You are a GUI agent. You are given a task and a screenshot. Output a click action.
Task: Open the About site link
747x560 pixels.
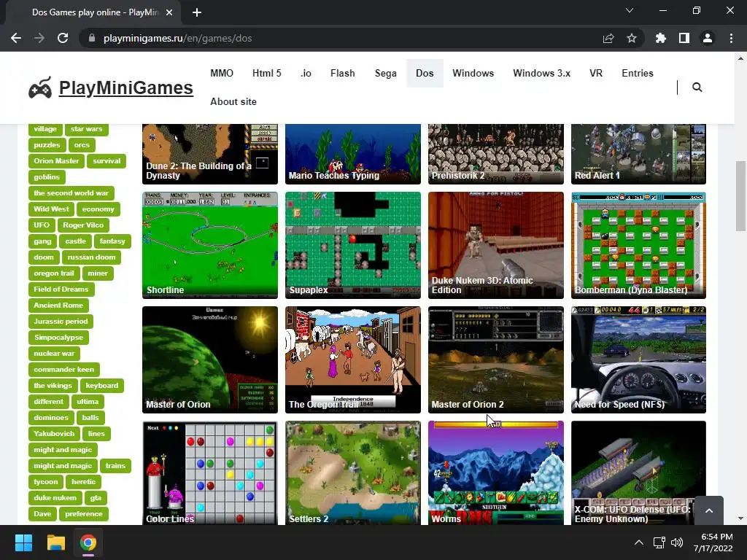[x=233, y=101]
